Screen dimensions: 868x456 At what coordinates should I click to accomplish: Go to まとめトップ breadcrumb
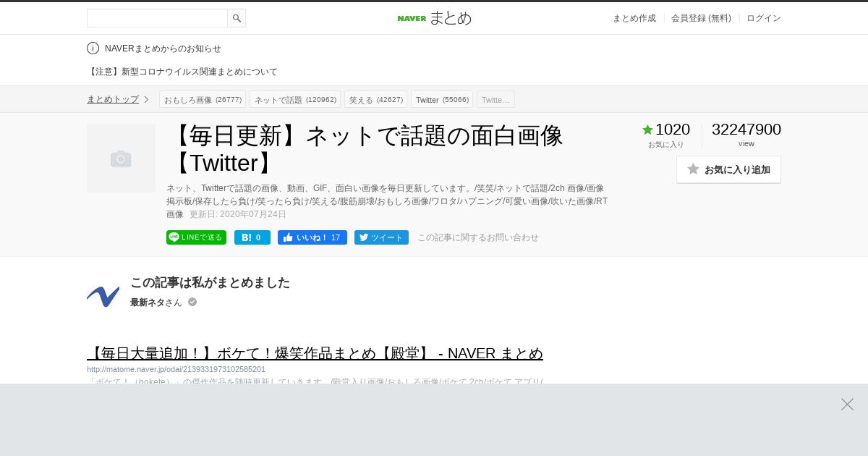click(x=113, y=99)
